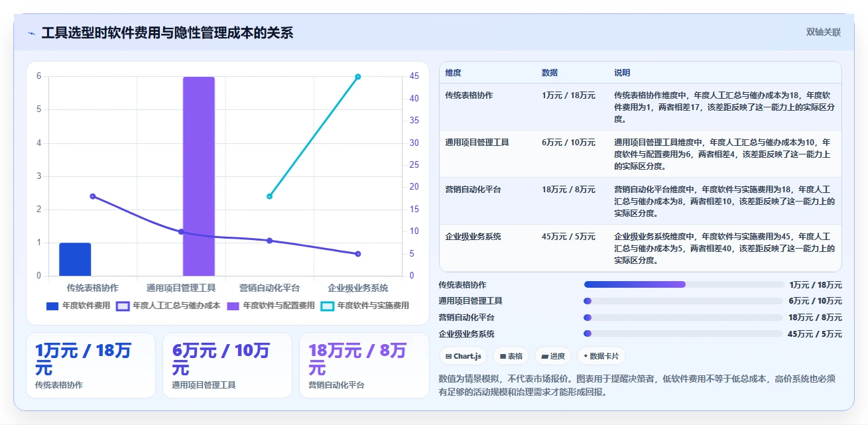Click the purple 通用项目管理工具 bar in the chart
868x425 pixels.
coord(199,176)
